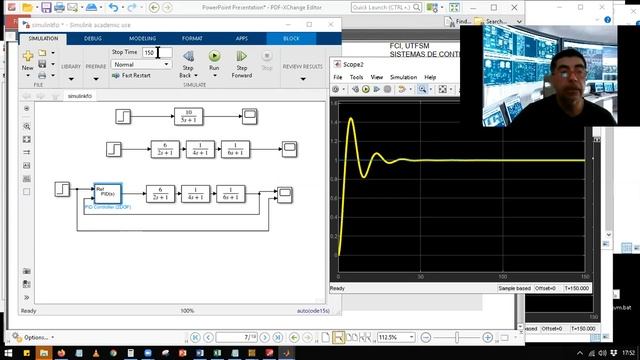Click the Stop simulation icon
640x360 pixels.
pos(267,56)
